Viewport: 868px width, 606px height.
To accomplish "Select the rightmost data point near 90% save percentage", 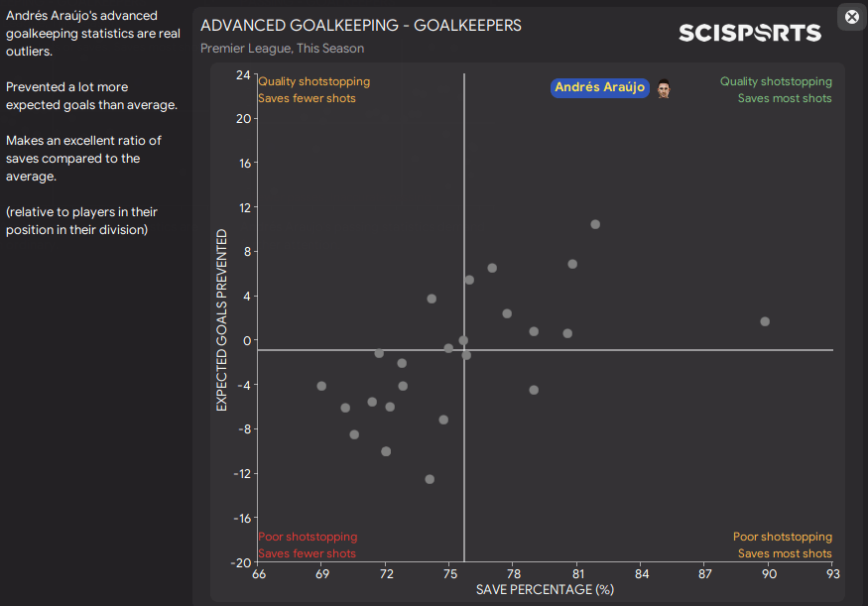I will (765, 321).
